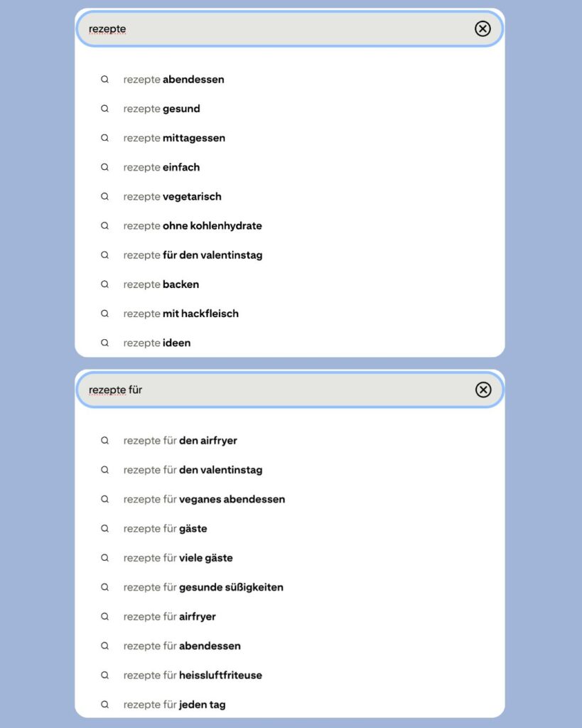
Task: Choose suggestion 'rezepte einfach'
Action: pos(161,167)
